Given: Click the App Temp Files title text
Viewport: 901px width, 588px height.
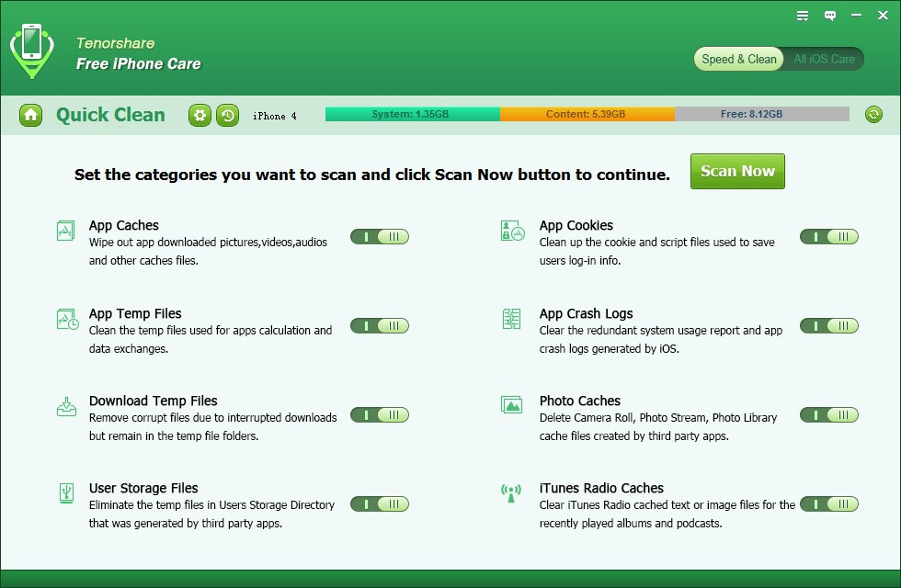Looking at the screenshot, I should 135,313.
